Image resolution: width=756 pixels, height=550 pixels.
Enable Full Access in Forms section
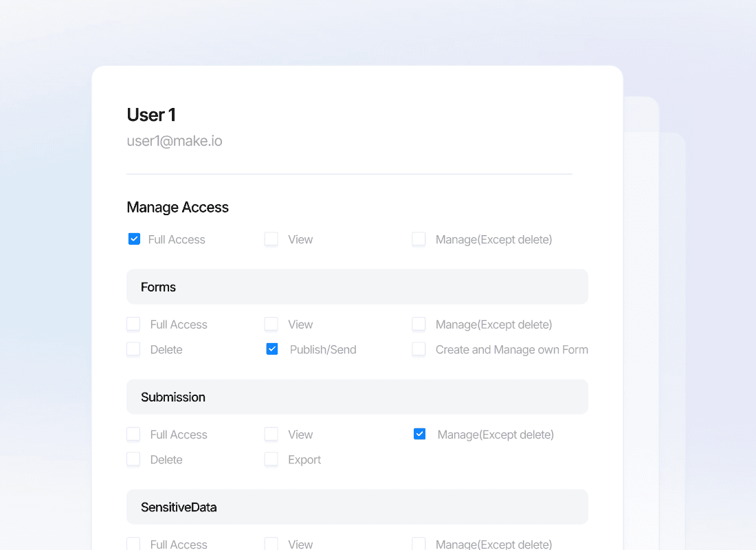[x=133, y=324]
